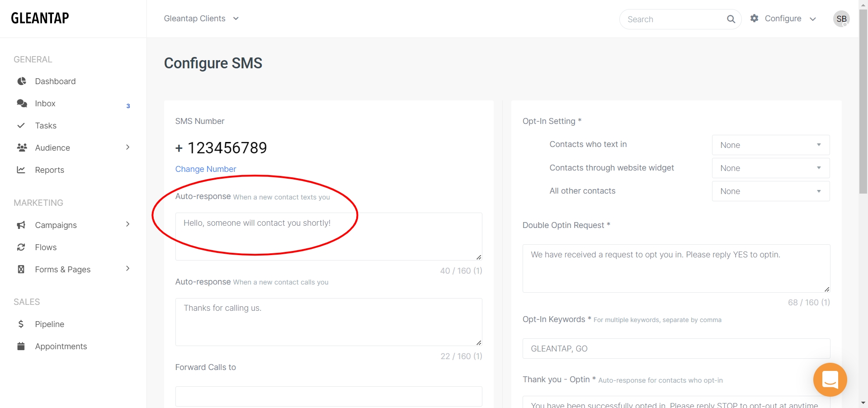Open the orange chat support widget
This screenshot has width=868, height=408.
(x=830, y=380)
